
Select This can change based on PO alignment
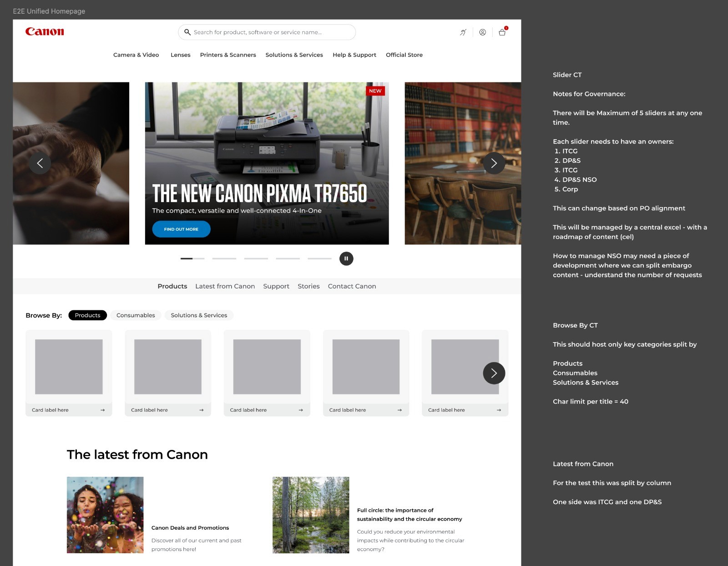point(619,208)
